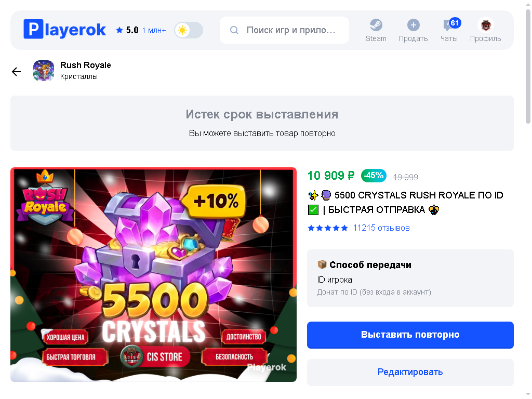Click the -45% discount badge

click(x=374, y=176)
